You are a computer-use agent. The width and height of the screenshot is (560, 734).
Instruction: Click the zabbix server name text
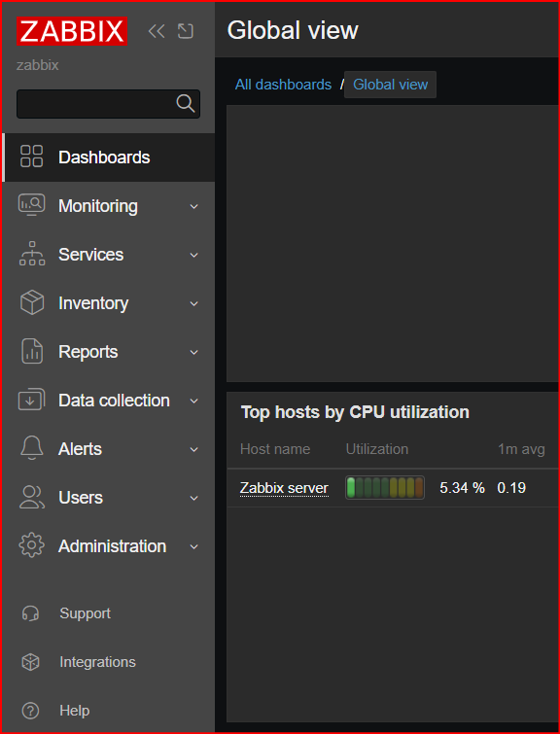tap(38, 65)
